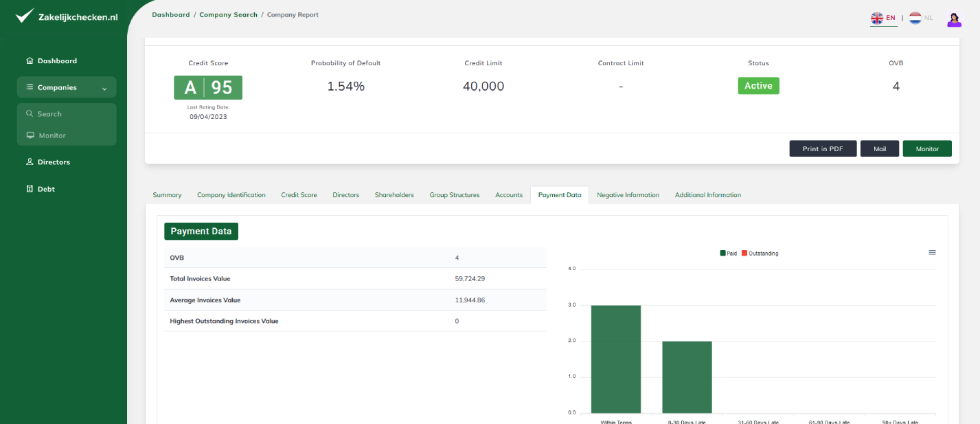The height and width of the screenshot is (424, 980).
Task: Open the Directors tab
Action: point(346,195)
